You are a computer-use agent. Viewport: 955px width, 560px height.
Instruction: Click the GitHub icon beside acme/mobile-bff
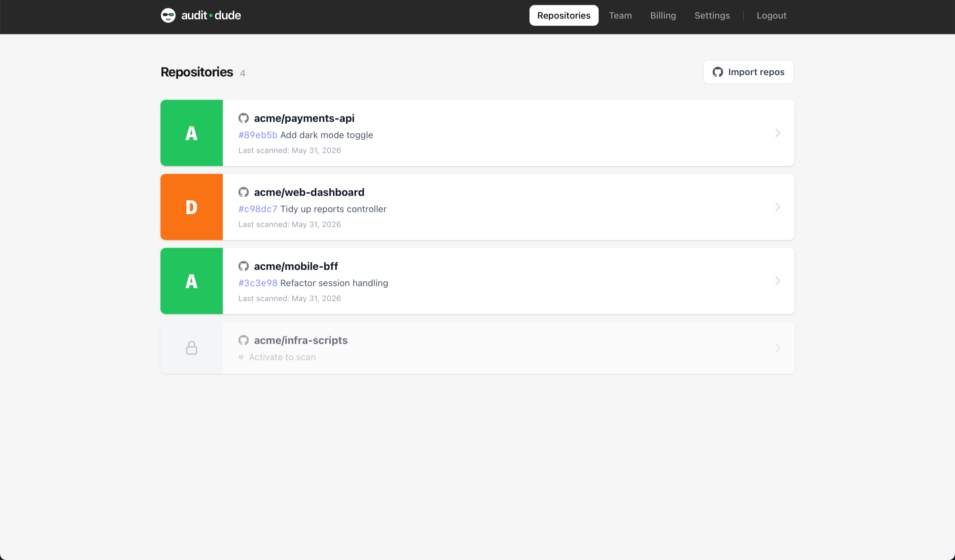(244, 266)
